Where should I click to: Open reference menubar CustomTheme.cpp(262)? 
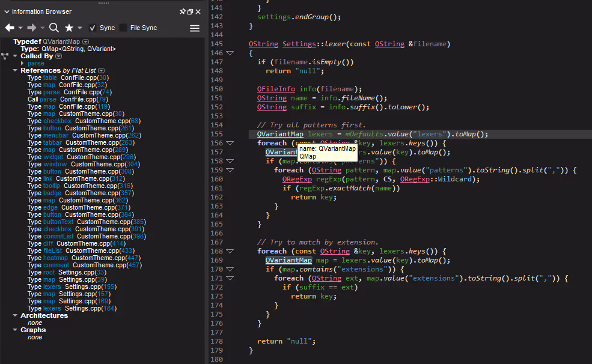84,135
